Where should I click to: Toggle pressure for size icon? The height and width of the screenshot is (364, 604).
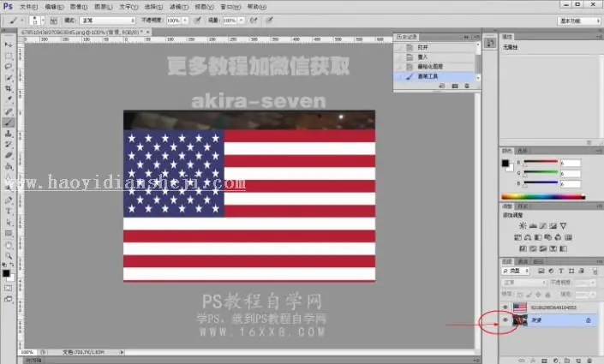click(270, 21)
